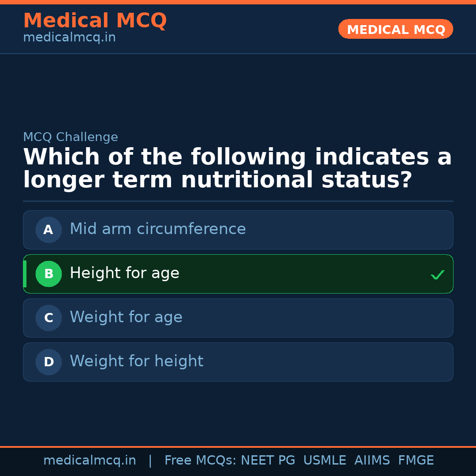Visit the medicalmcq.in footer link
476x476 pixels.
(x=89, y=460)
